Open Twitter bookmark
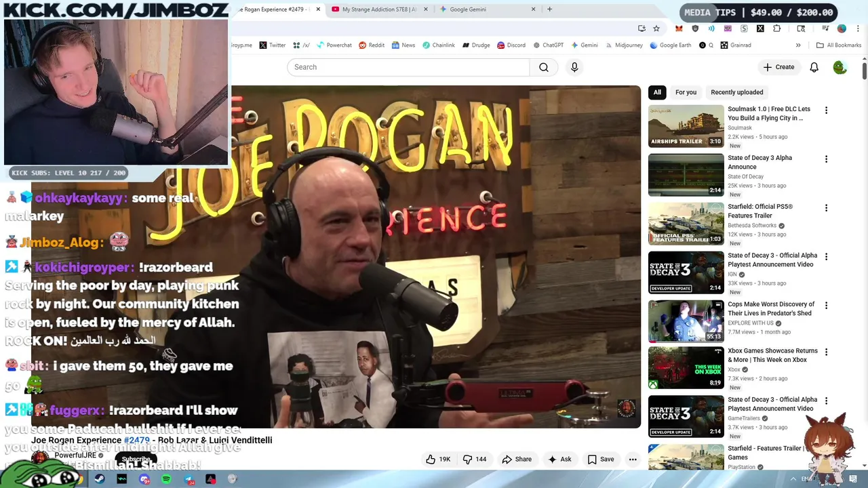The height and width of the screenshot is (488, 868). coord(272,45)
